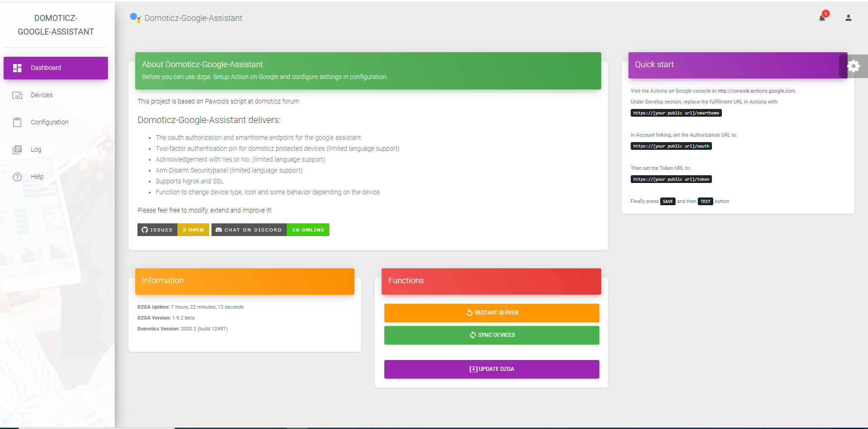
Task: Open the console.actions.google.com link
Action: click(756, 91)
